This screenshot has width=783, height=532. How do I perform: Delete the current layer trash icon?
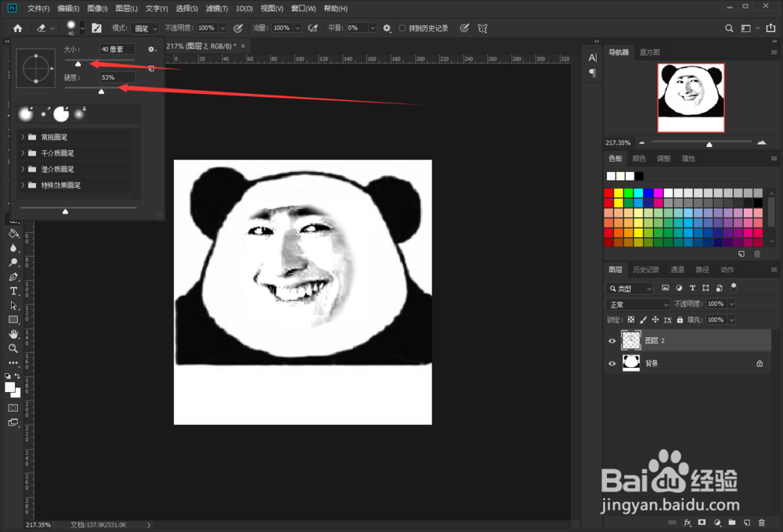click(x=762, y=523)
